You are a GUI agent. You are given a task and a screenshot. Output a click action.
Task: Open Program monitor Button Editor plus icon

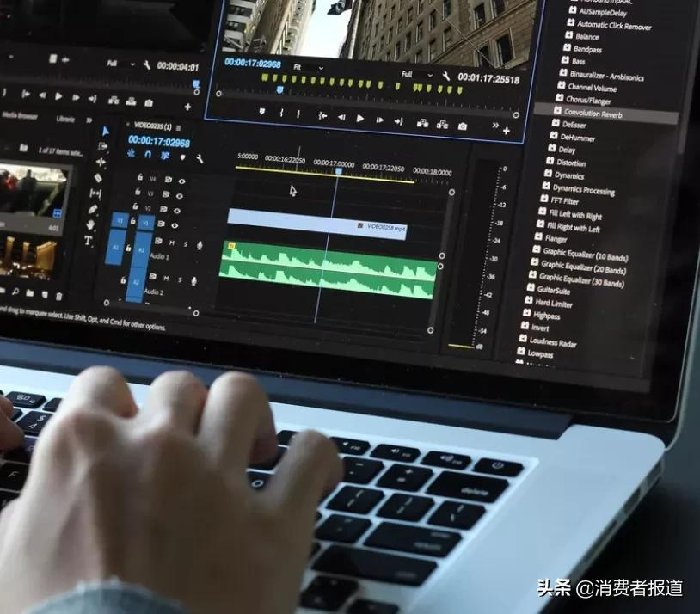(x=507, y=131)
